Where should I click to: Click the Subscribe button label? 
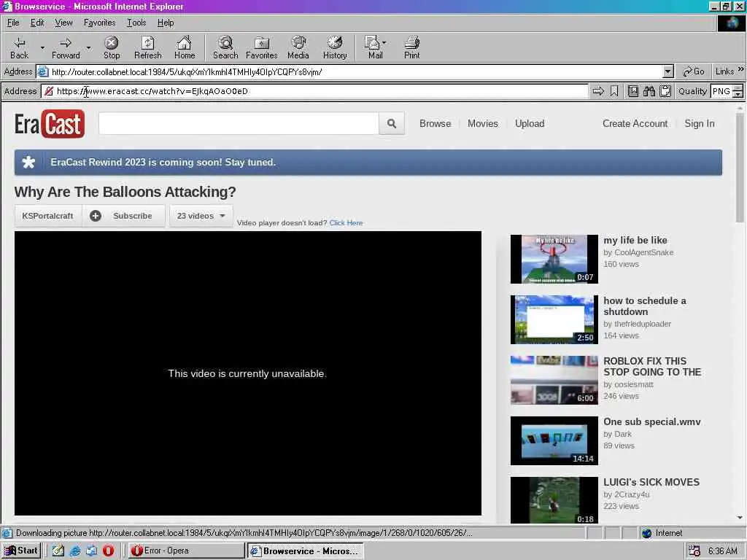click(133, 216)
